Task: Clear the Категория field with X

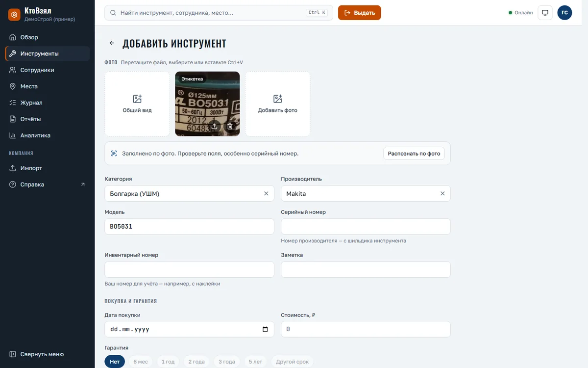Action: click(266, 194)
